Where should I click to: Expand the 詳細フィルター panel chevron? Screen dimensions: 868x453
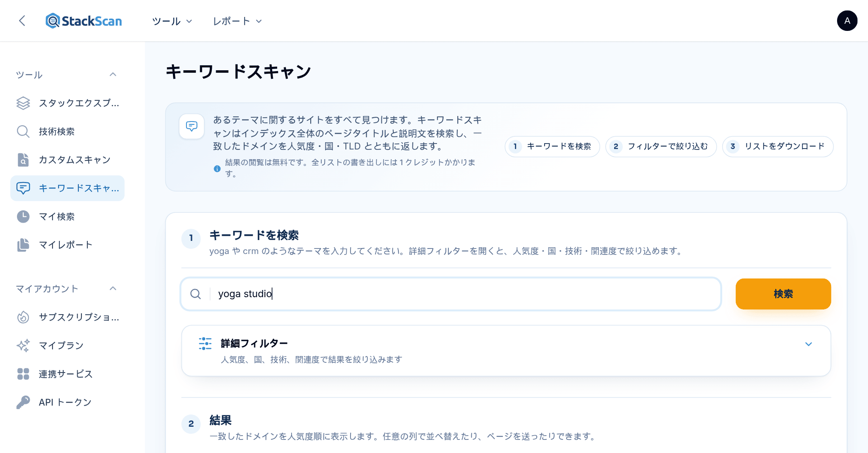pos(809,344)
